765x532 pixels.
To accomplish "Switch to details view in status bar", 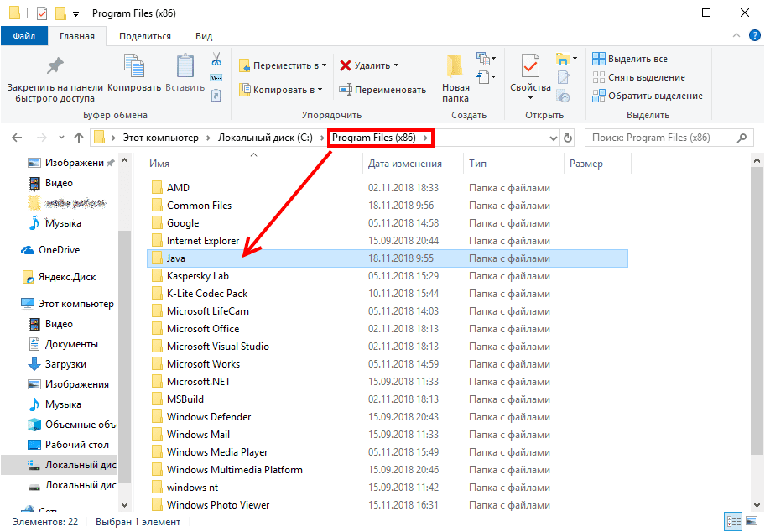I will click(733, 521).
